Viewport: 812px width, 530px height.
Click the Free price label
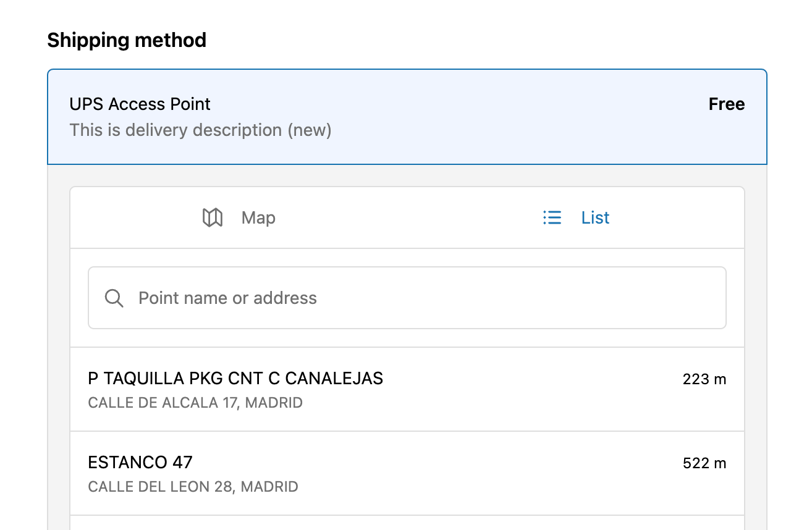[x=727, y=104]
